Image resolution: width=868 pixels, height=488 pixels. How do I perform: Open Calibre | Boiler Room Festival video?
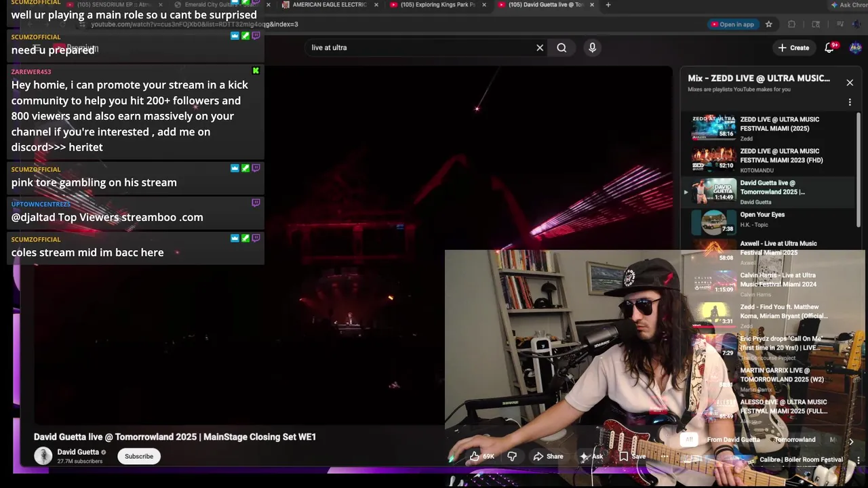tap(801, 460)
